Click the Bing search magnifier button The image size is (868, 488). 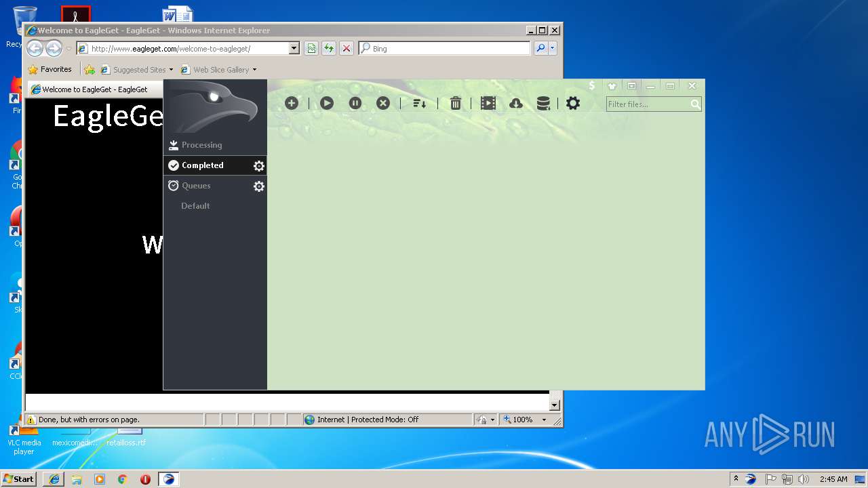tap(540, 48)
